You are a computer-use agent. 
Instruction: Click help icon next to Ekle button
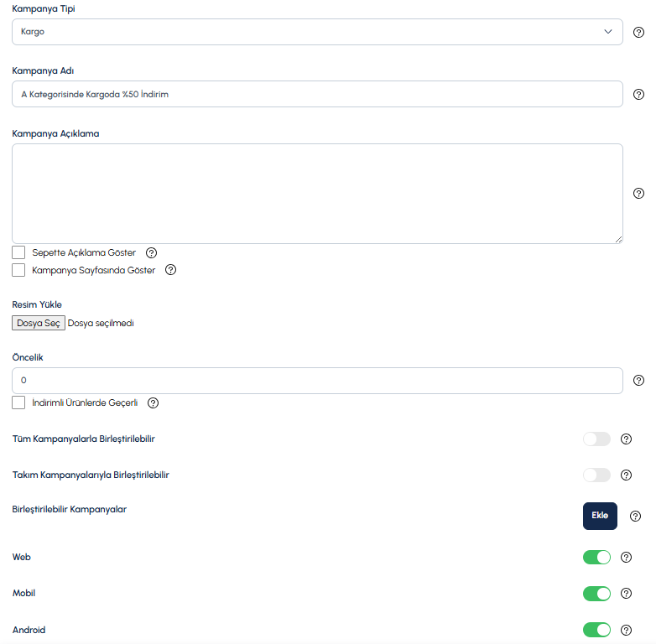(x=635, y=517)
